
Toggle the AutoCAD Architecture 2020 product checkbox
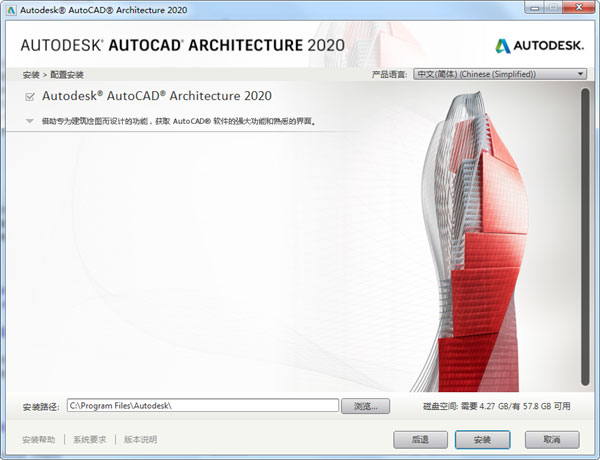pyautogui.click(x=30, y=97)
